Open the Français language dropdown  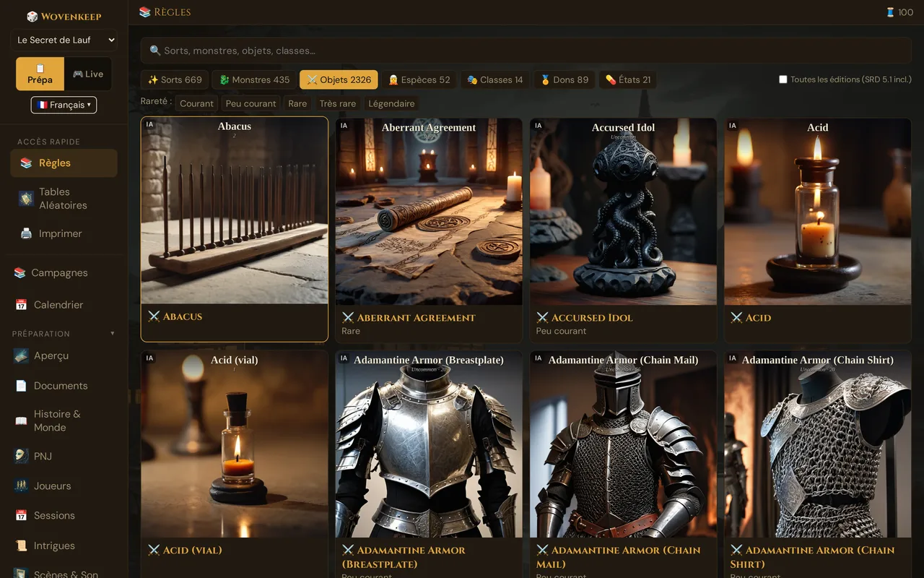coord(64,105)
